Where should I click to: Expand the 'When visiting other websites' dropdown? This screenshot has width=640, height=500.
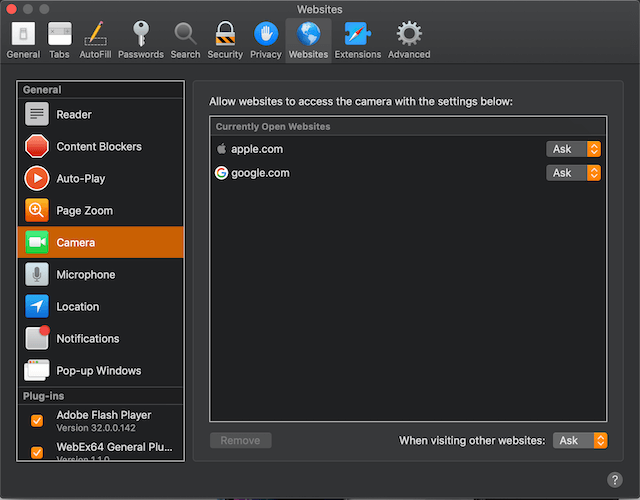coord(582,440)
